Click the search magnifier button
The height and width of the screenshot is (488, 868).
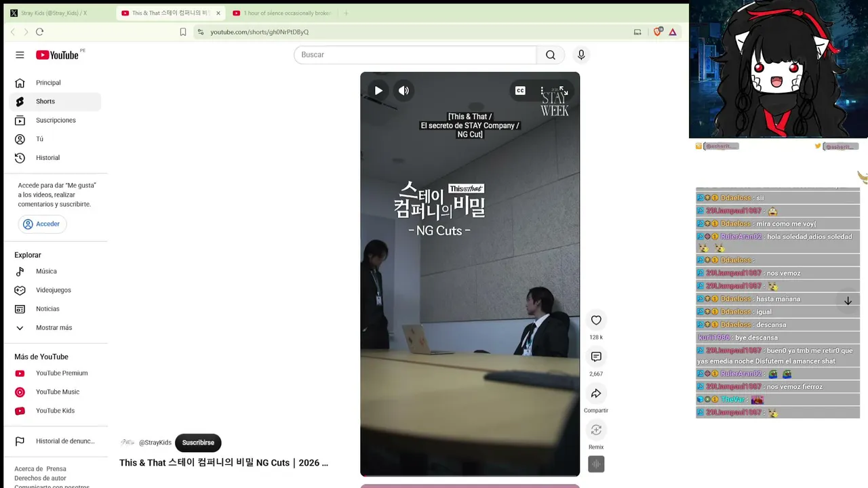tap(551, 55)
